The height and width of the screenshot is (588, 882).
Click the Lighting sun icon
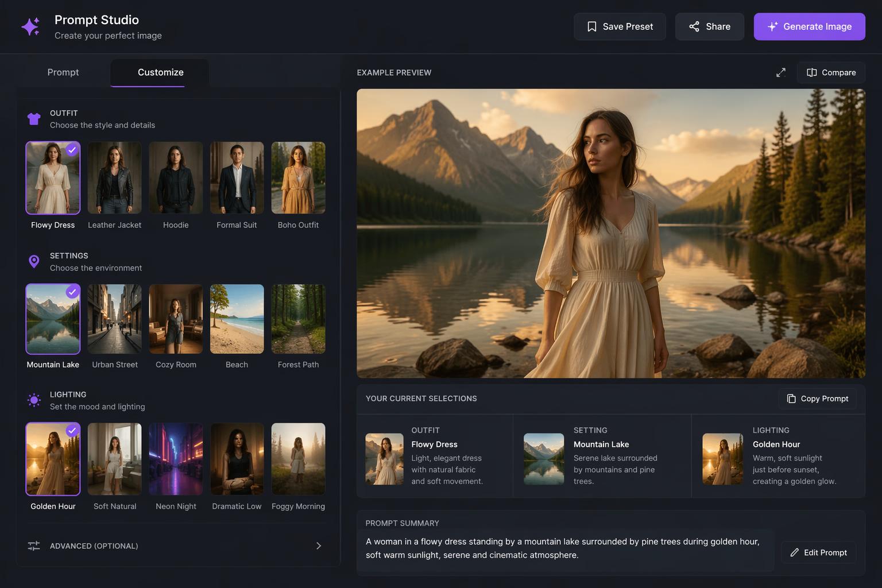pos(34,400)
